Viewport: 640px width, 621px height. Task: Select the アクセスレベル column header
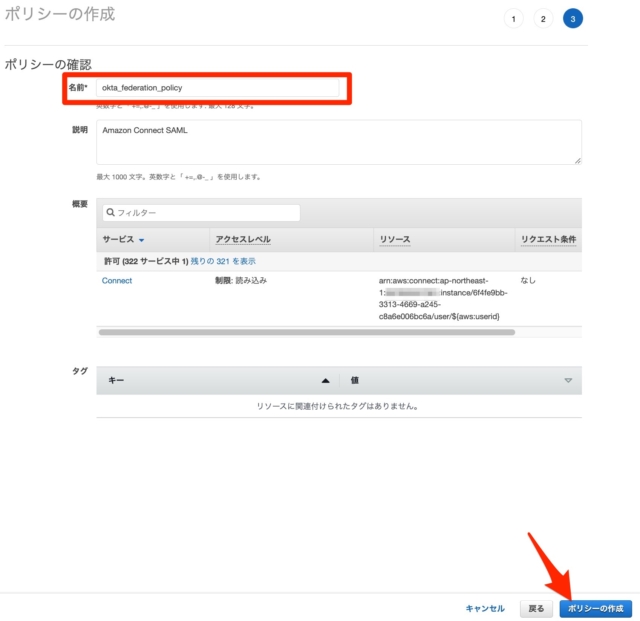[x=243, y=240]
